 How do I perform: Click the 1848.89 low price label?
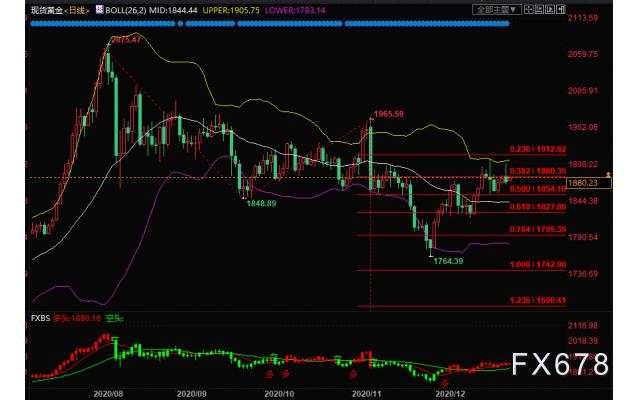261,203
